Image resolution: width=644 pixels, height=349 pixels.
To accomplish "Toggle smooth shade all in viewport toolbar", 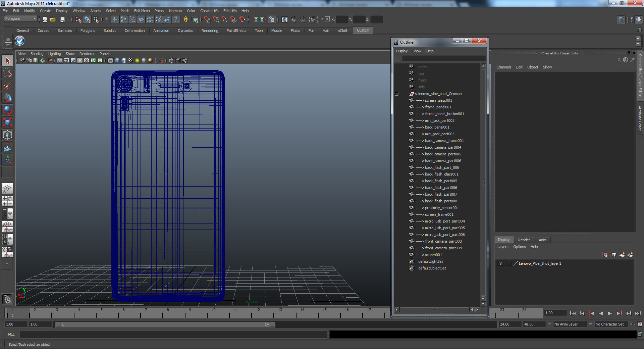I will coord(117,60).
